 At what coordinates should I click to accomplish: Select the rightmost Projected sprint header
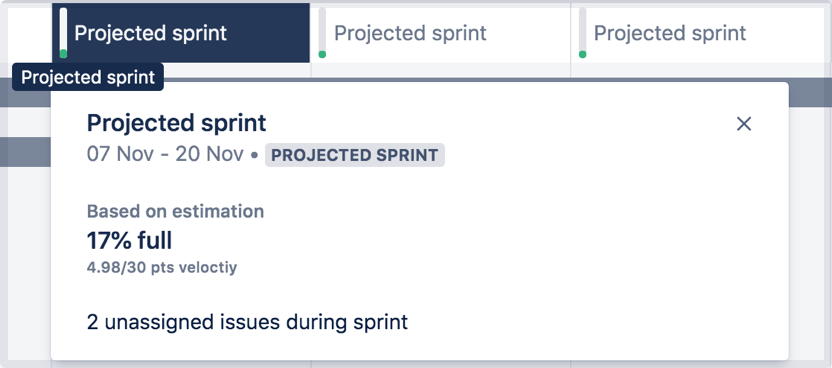point(701,33)
